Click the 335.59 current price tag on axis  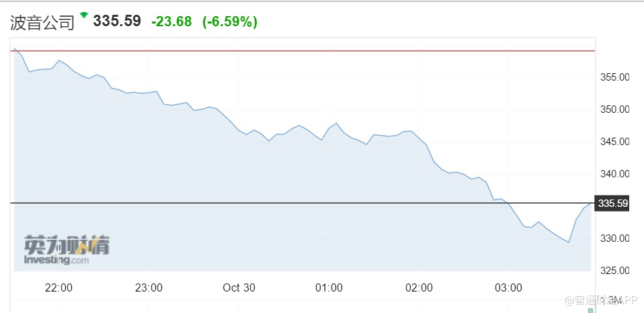[x=612, y=204]
